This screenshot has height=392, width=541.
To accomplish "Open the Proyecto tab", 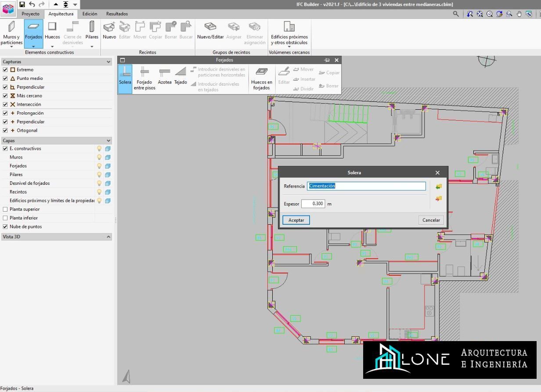I will (x=31, y=14).
